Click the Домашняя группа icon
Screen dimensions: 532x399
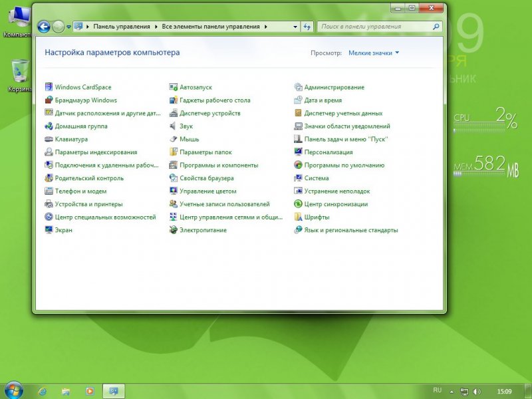click(x=49, y=126)
